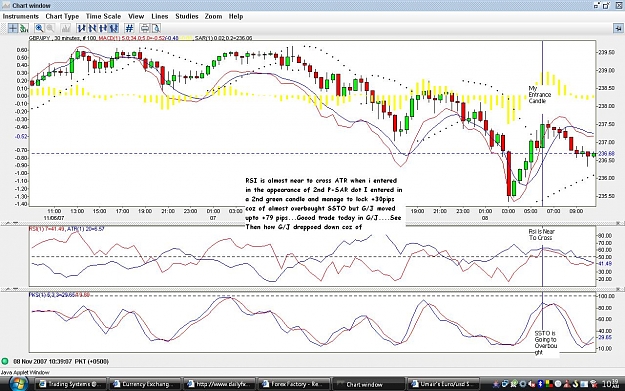Open the Zoom menu
625x391 pixels.
pos(213,16)
